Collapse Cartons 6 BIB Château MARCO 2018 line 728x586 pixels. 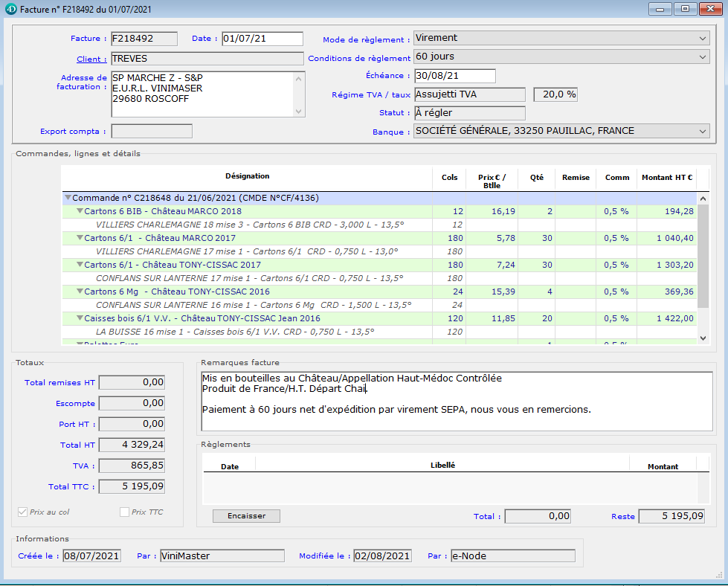coord(80,212)
